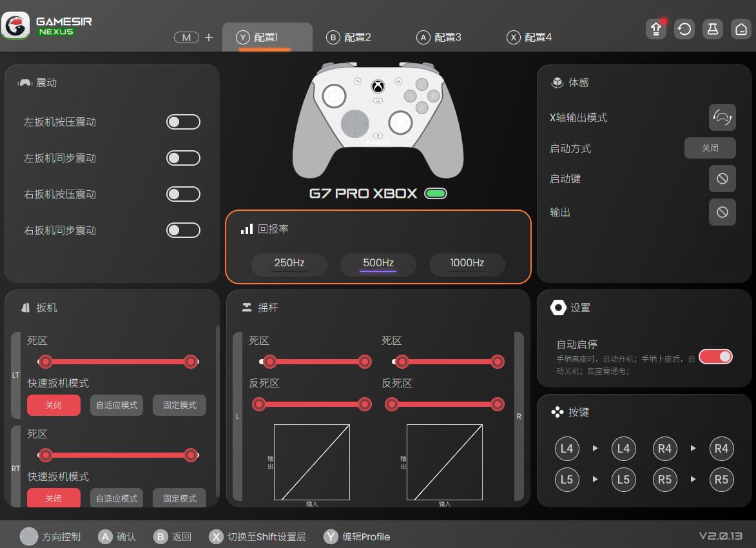Viewport: 756px width, 548px height.
Task: Open the lab flask test icon
Action: [713, 30]
